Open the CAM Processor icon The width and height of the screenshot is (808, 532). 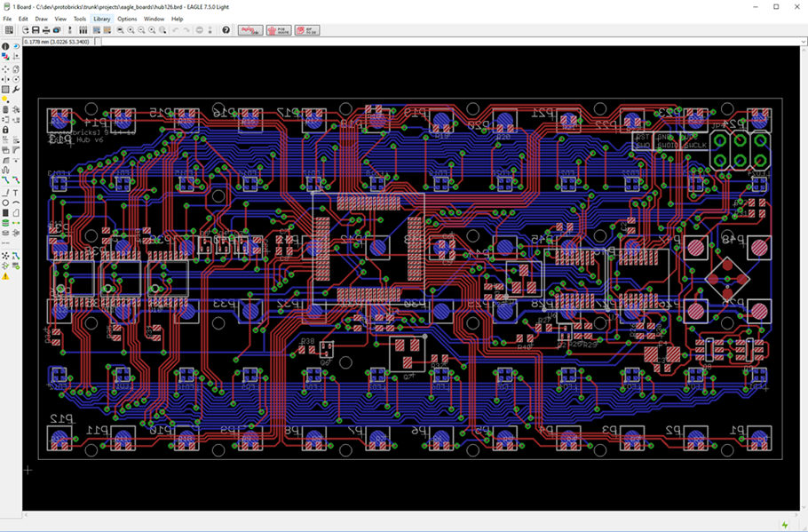pos(56,30)
